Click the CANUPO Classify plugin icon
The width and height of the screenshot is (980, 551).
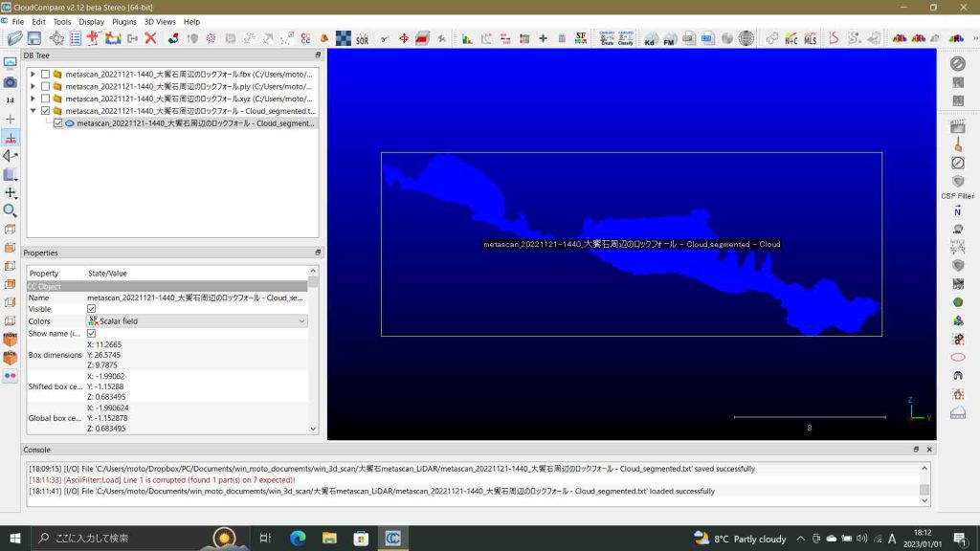coord(625,38)
